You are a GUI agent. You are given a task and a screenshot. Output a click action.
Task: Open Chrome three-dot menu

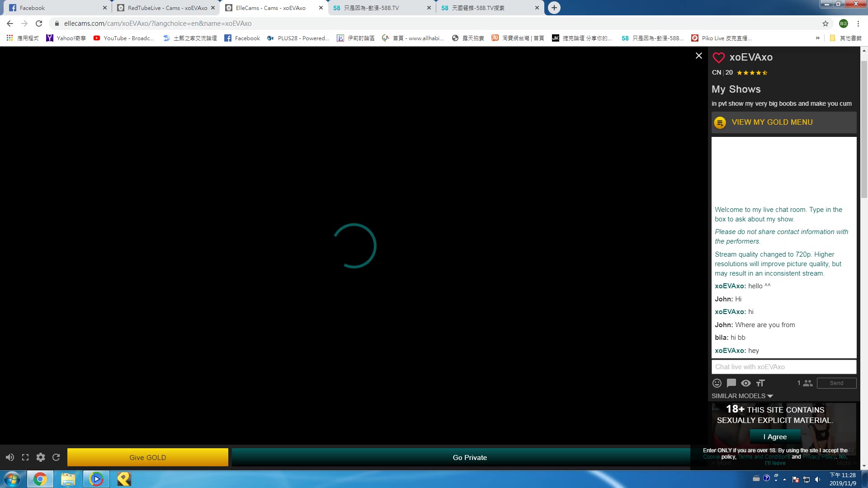(x=858, y=23)
